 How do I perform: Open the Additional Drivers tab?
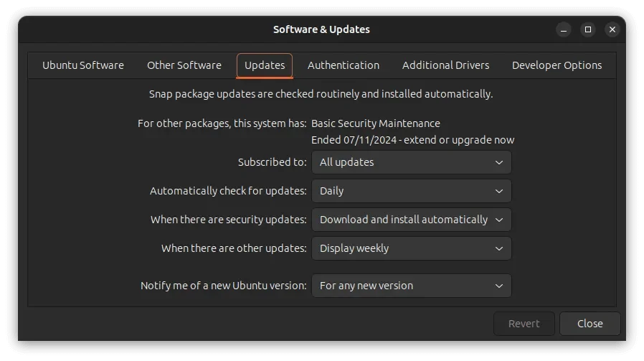click(x=445, y=65)
